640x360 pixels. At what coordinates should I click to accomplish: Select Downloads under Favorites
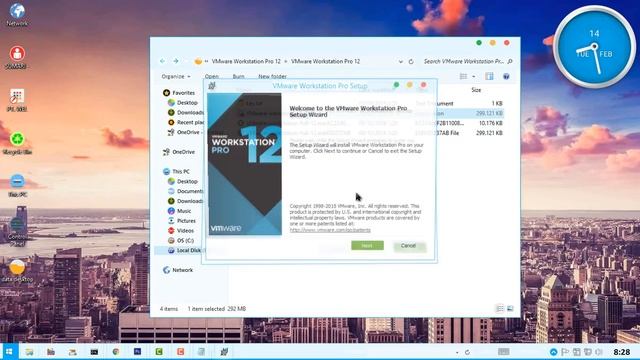tap(186, 112)
